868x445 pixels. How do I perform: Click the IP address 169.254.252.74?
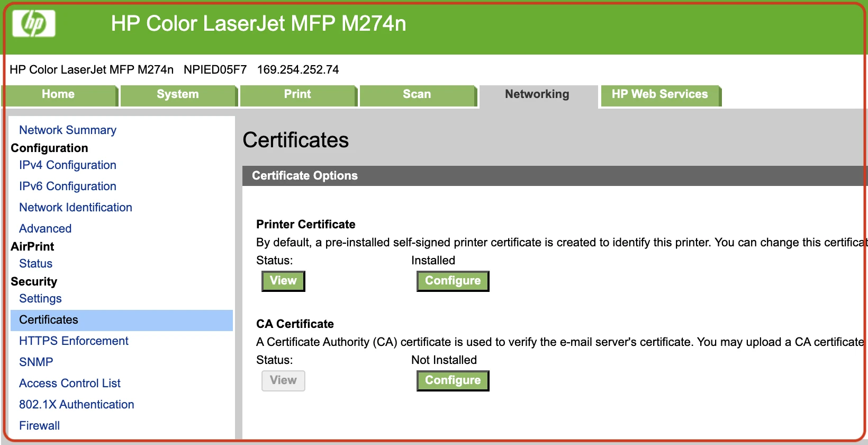(298, 70)
